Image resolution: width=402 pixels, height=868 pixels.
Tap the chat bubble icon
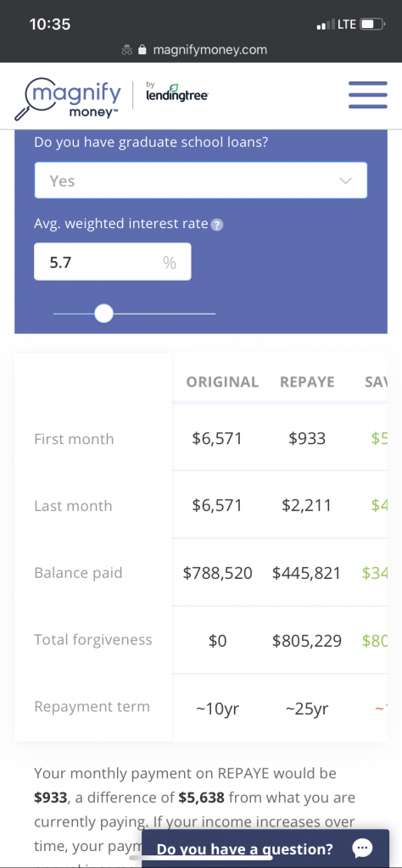click(x=362, y=848)
